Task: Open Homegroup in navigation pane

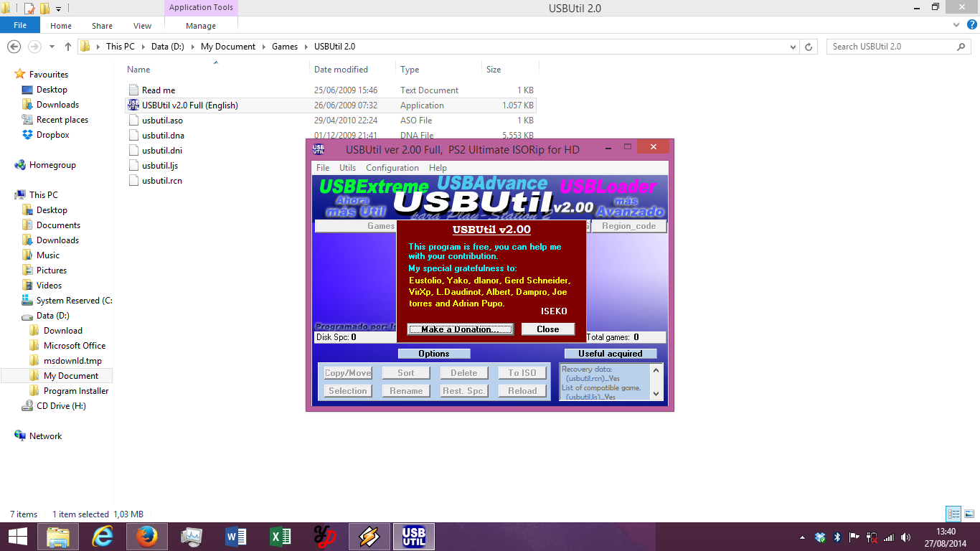Action: click(x=52, y=165)
